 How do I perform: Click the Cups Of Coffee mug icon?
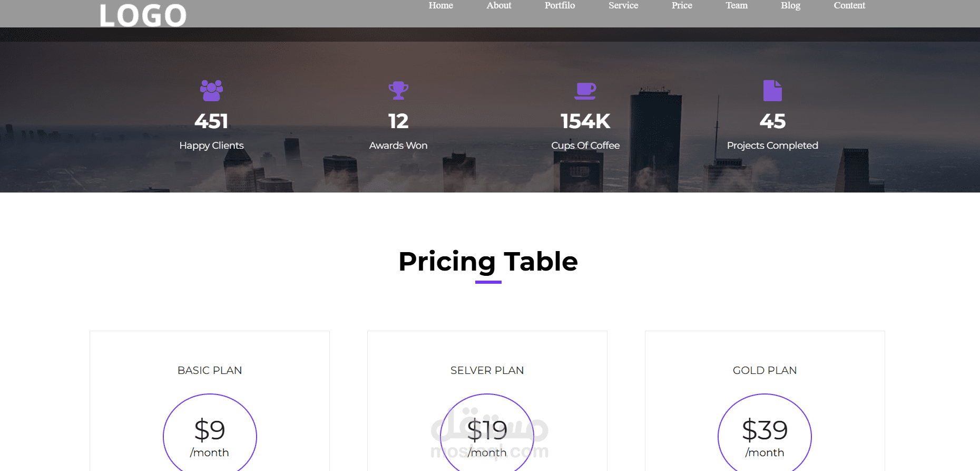[x=585, y=91]
